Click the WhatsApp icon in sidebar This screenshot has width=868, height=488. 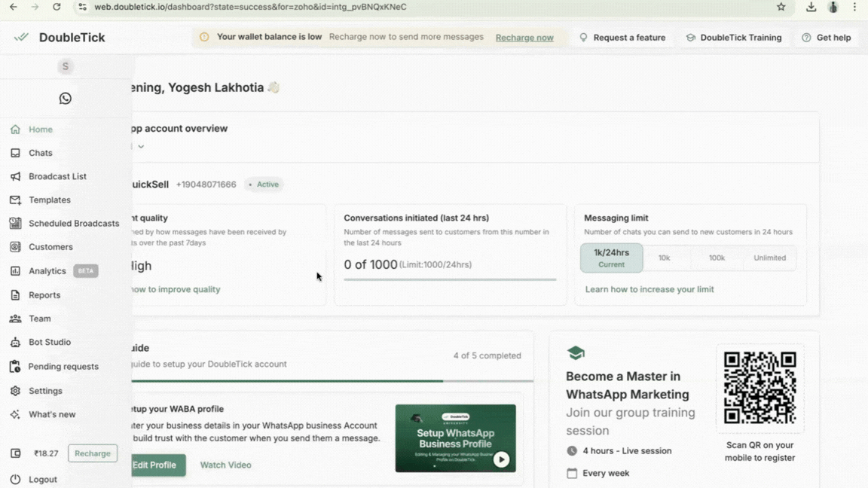click(66, 99)
